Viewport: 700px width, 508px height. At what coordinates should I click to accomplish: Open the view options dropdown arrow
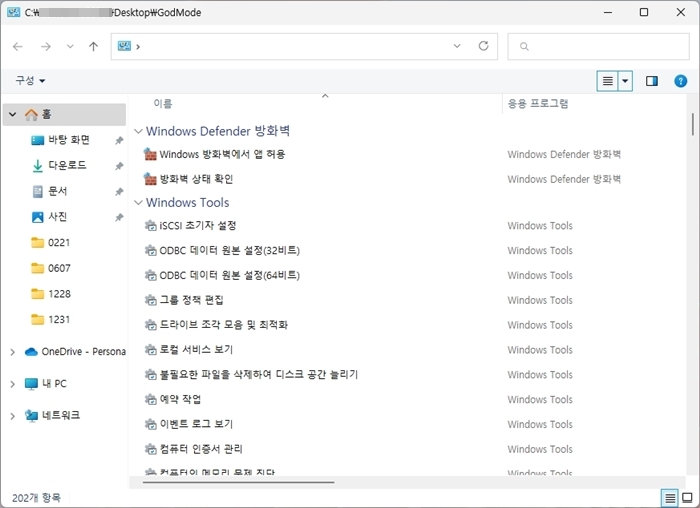(625, 81)
